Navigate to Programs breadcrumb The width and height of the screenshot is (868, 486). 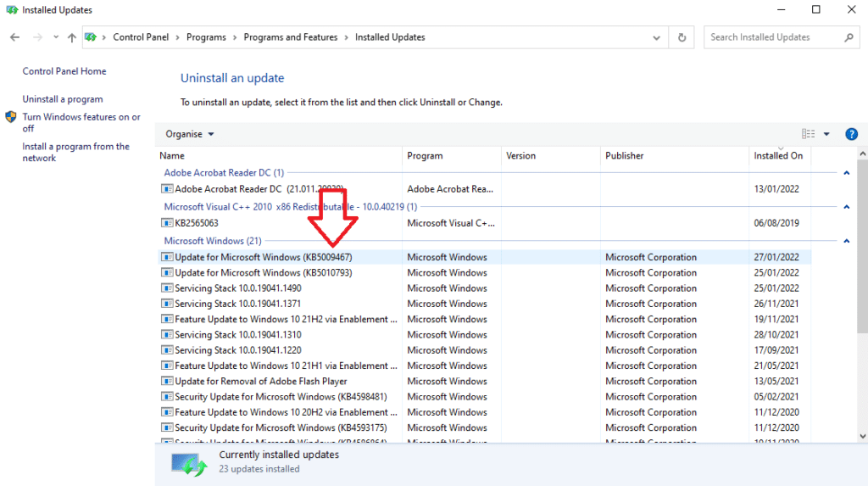coord(206,37)
